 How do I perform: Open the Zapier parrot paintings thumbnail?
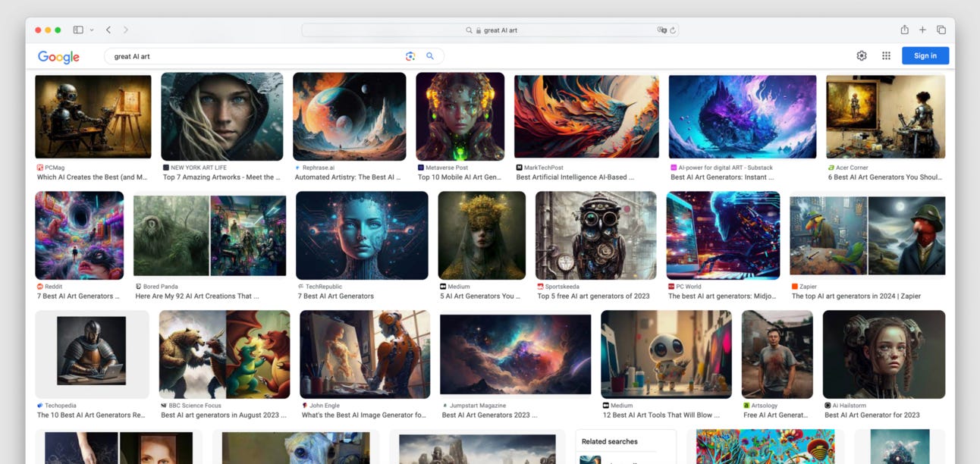pyautogui.click(x=868, y=236)
